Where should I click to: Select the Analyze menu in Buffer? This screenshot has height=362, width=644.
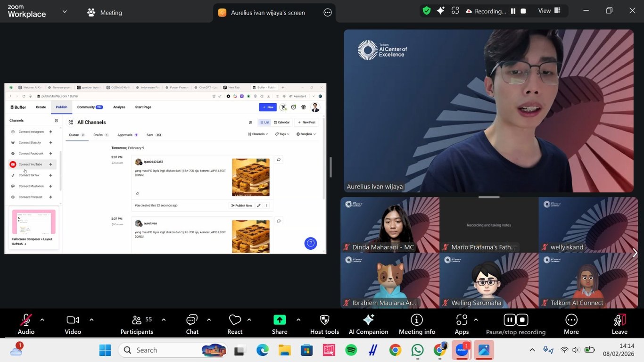coord(119,107)
